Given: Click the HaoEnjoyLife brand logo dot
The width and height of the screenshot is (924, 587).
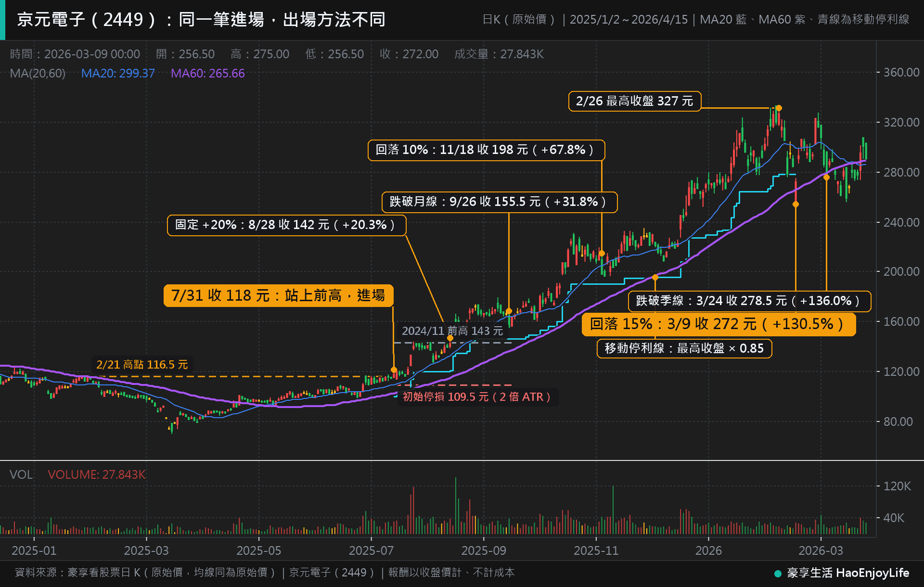Looking at the screenshot, I should click(778, 574).
